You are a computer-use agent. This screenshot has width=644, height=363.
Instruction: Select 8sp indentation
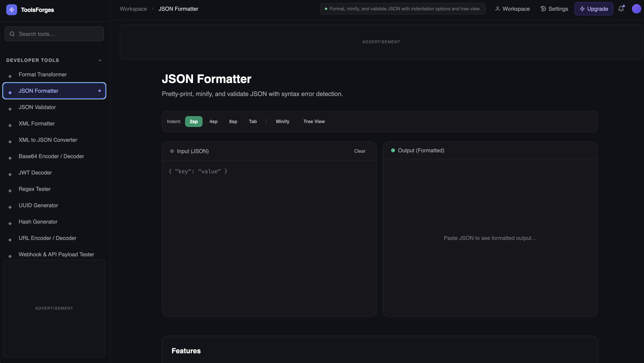[233, 122]
